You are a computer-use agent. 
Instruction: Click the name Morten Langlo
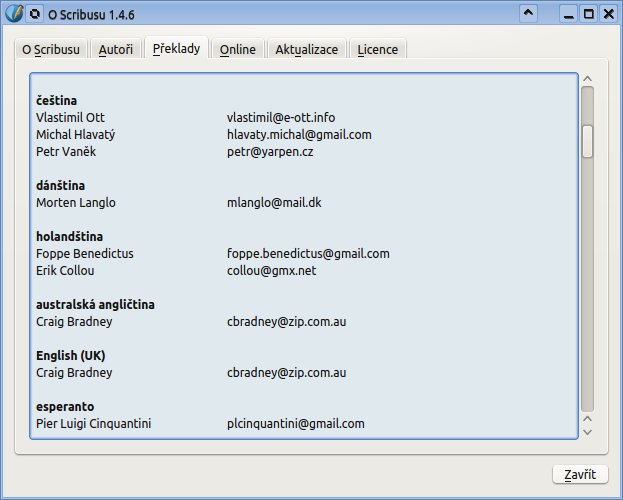(76, 203)
